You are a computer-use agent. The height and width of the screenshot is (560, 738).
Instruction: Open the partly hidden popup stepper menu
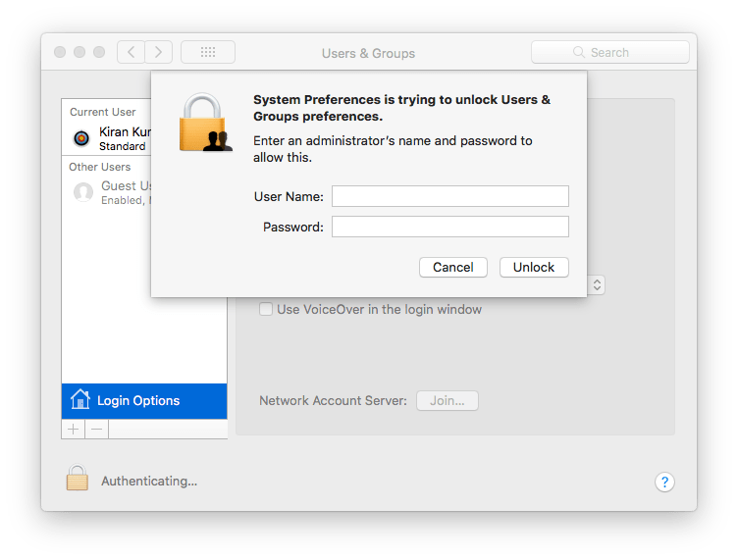(597, 285)
